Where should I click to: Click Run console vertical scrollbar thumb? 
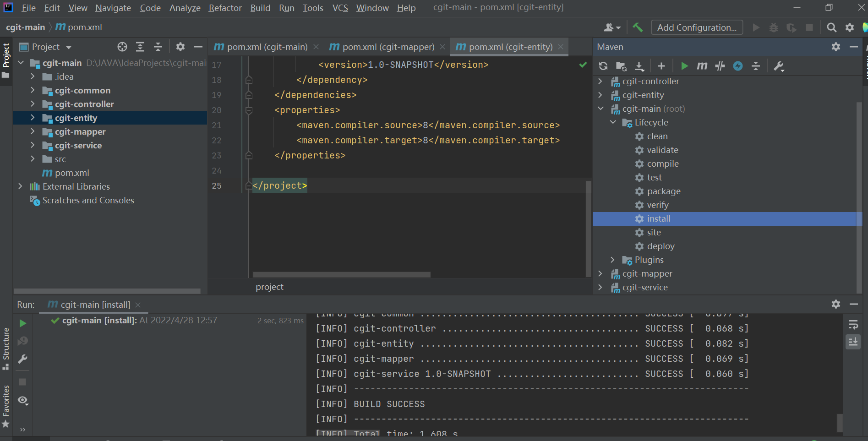click(x=840, y=423)
